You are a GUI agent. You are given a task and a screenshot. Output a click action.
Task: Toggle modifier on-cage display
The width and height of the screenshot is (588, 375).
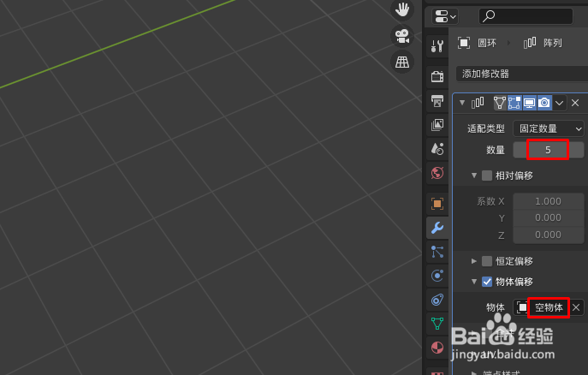(500, 103)
